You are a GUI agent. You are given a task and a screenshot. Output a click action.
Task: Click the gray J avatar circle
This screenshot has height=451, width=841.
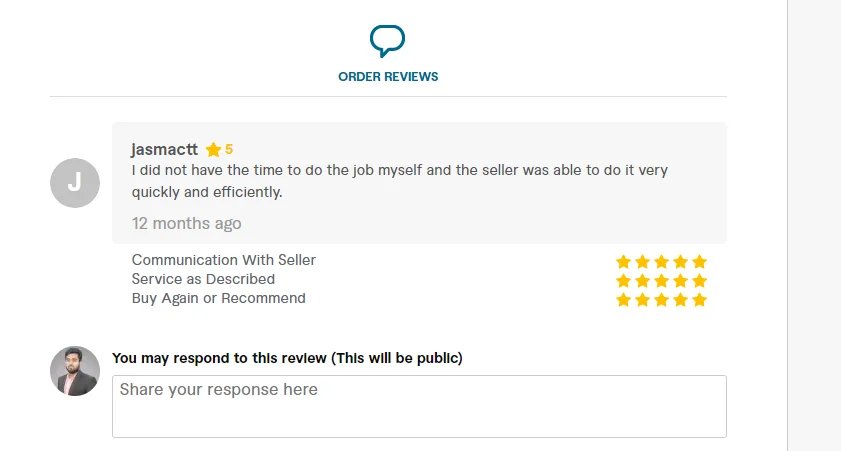(75, 183)
